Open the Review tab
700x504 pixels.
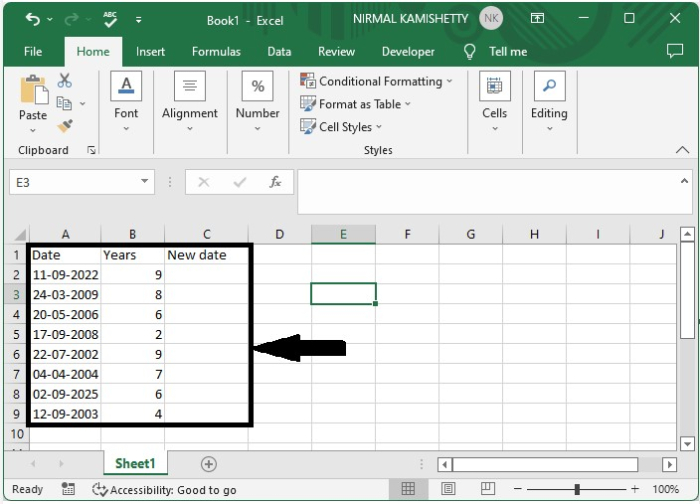[336, 51]
